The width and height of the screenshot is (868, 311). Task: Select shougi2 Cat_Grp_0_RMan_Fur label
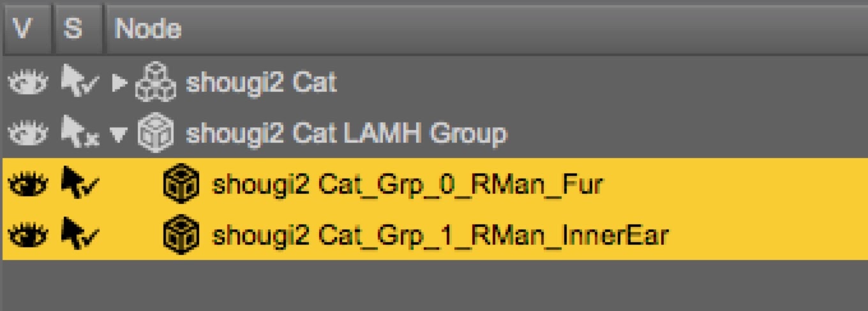coord(407,185)
